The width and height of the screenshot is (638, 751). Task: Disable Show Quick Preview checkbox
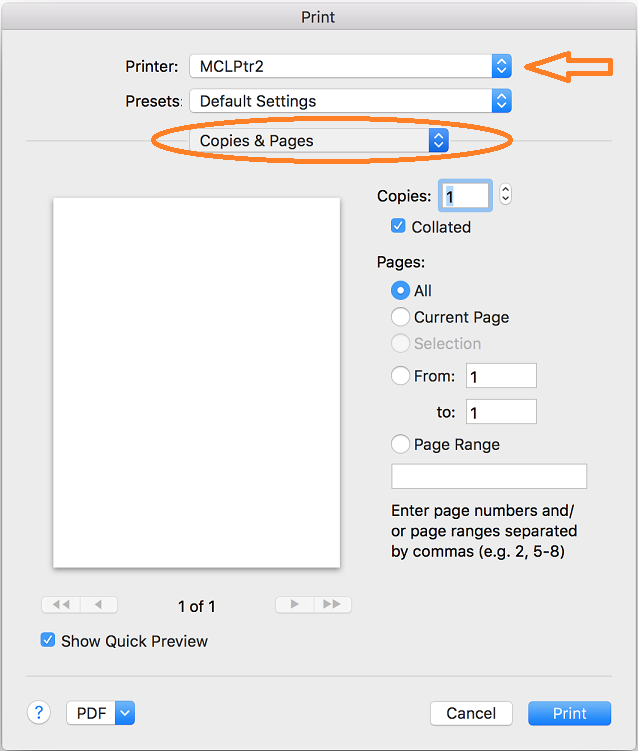(48, 640)
